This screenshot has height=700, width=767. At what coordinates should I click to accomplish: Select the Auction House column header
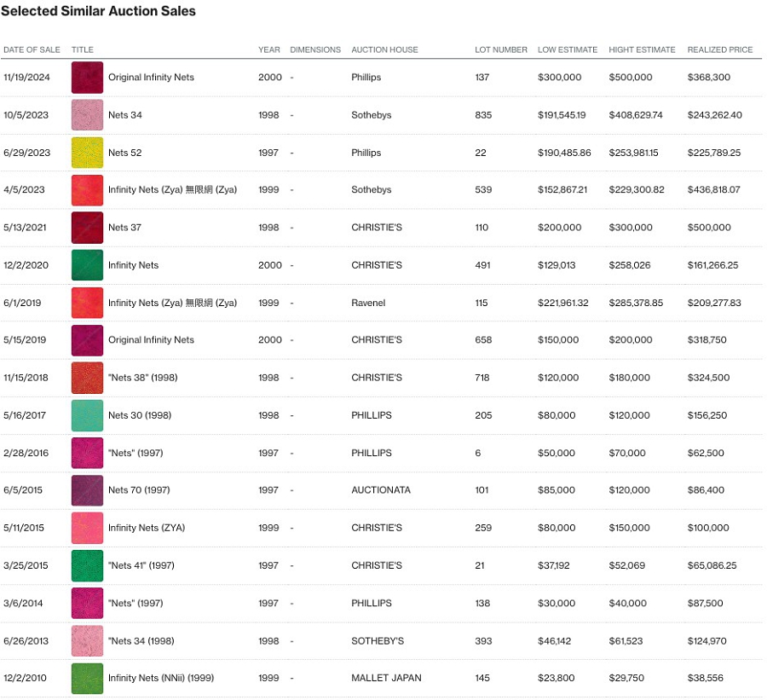[384, 49]
